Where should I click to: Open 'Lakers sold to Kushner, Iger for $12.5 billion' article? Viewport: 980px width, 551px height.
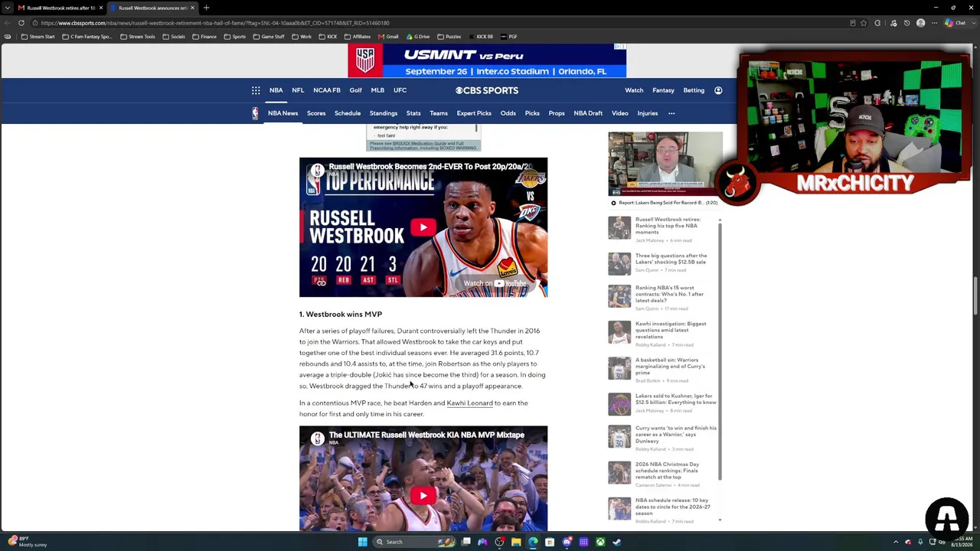[676, 399]
